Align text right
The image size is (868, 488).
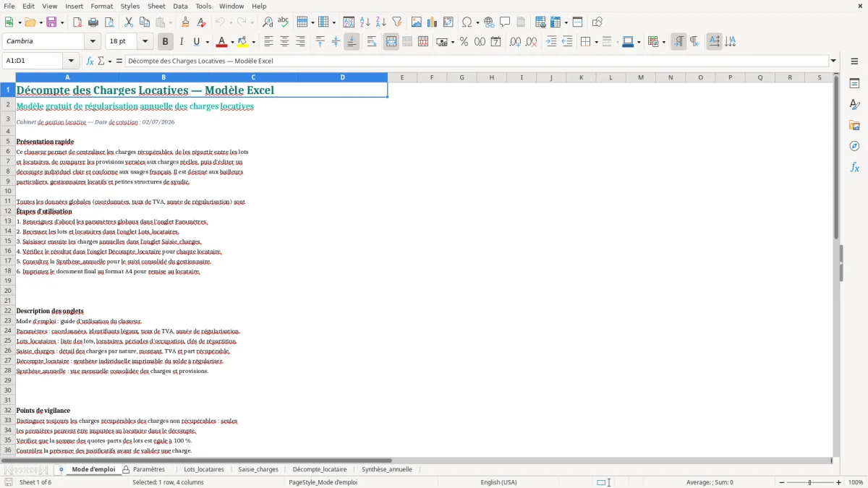point(300,42)
